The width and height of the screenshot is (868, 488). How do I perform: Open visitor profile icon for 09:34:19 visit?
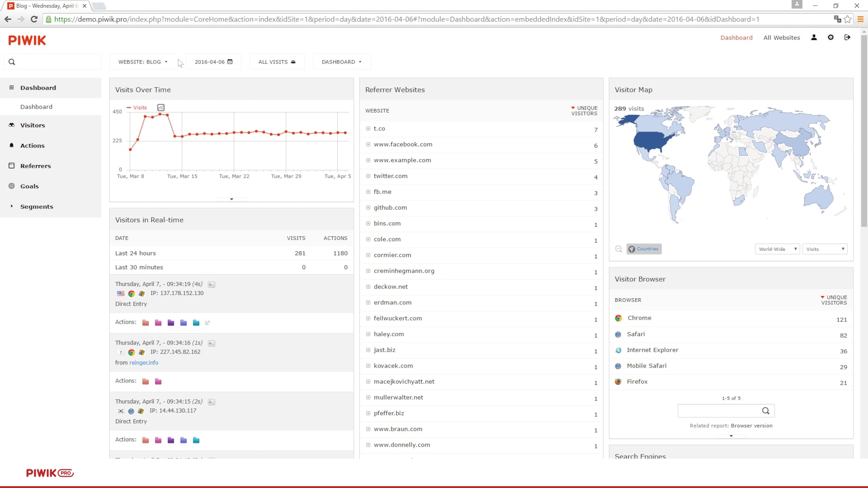click(x=212, y=285)
